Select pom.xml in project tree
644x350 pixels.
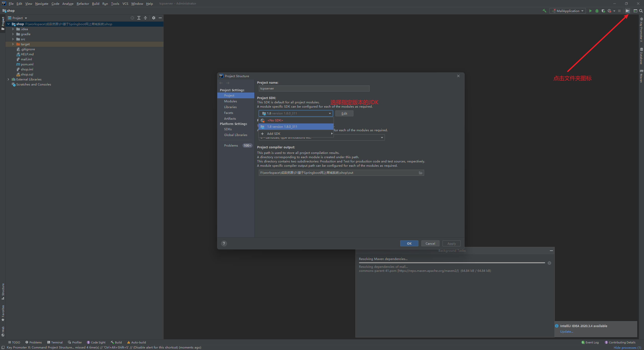[27, 64]
